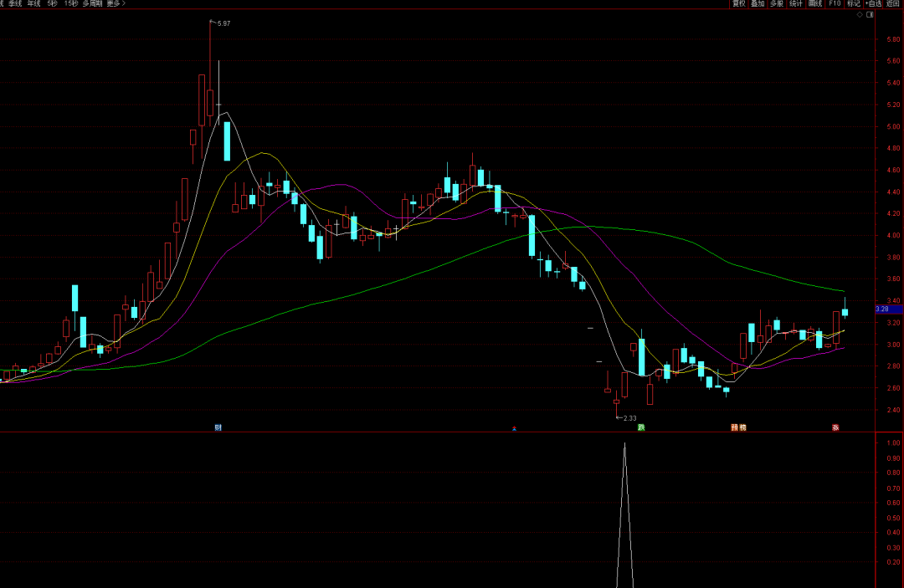The width and height of the screenshot is (904, 588).
Task: Click the 0.50 indicator axis label
Action: tap(894, 518)
